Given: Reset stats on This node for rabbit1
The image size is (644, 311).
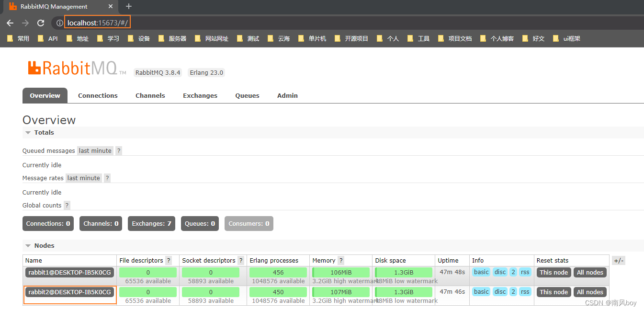Looking at the screenshot, I should (554, 272).
